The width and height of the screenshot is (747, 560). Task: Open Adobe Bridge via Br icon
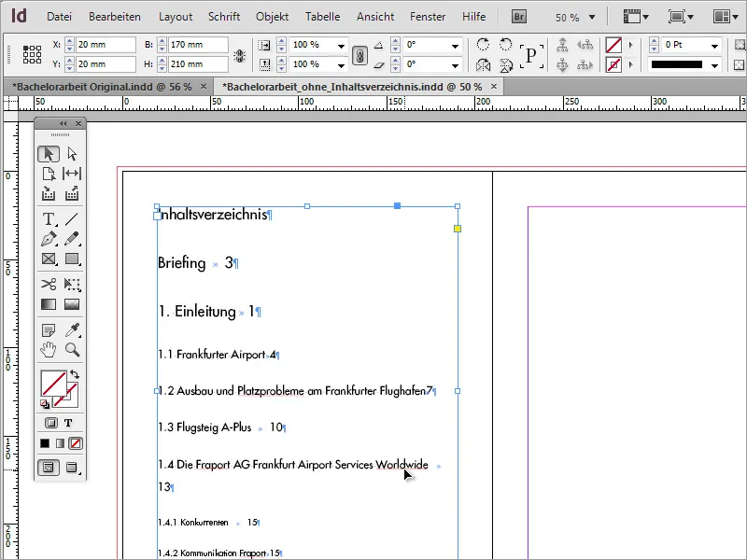[519, 17]
